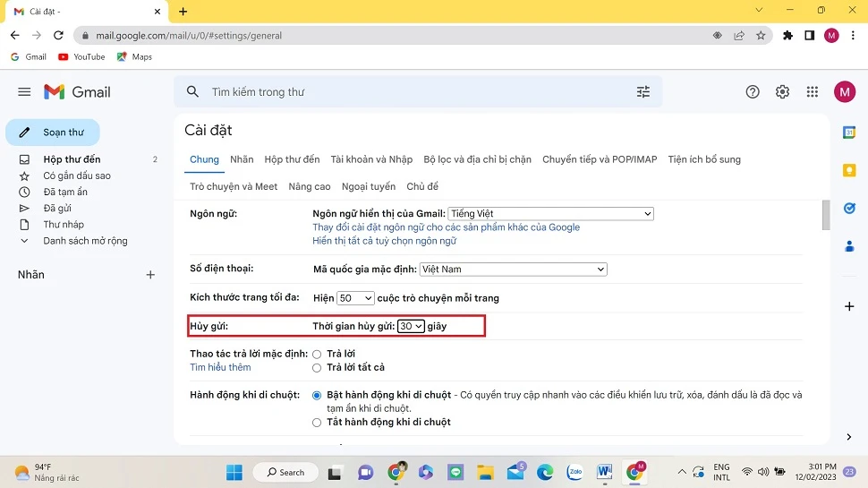Open the Gmail display language dropdown
This screenshot has height=488, width=868.
pyautogui.click(x=550, y=214)
